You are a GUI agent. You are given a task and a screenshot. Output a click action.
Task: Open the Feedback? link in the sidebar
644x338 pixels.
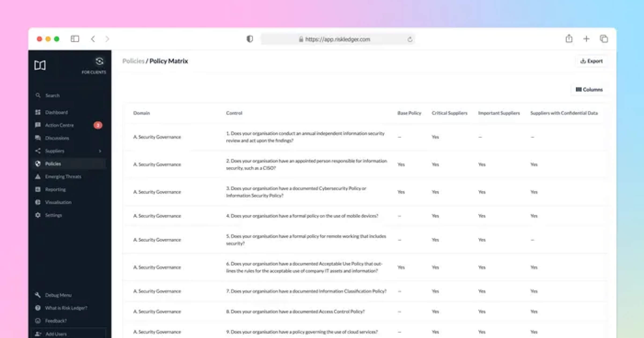tap(56, 321)
